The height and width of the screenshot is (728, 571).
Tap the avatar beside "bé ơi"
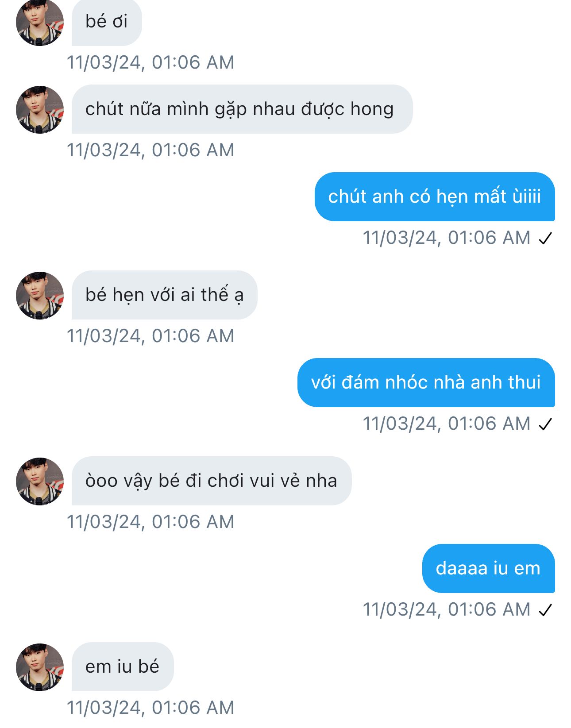coord(40,22)
